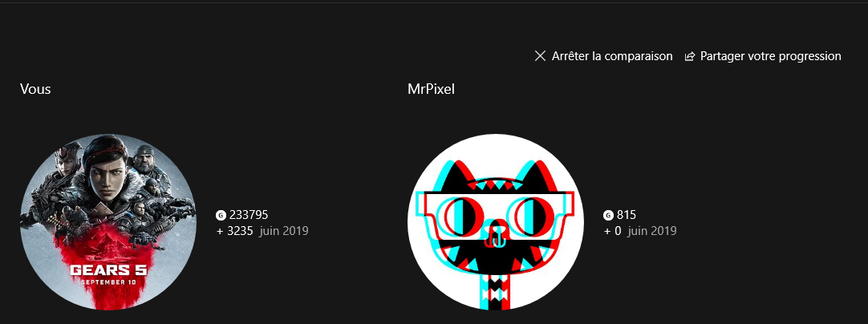Stop the comparison via Arrêter la comparaison text
868x324 pixels.
612,56
